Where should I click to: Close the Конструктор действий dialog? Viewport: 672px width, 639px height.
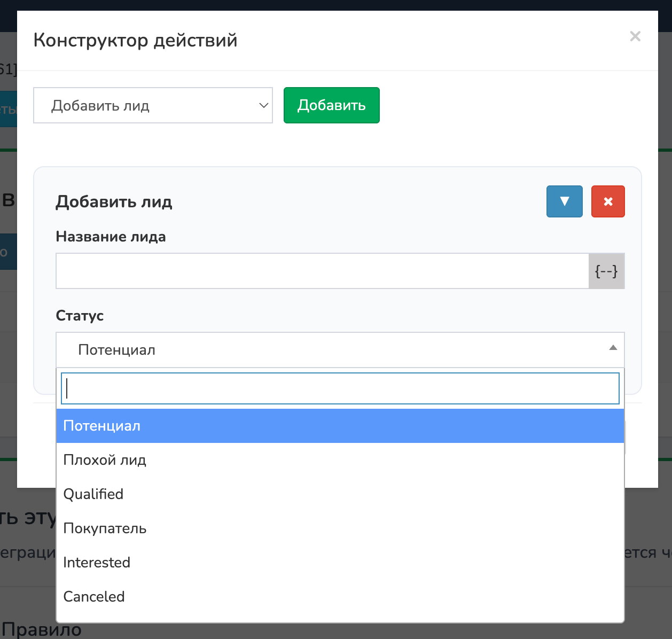[x=635, y=36]
